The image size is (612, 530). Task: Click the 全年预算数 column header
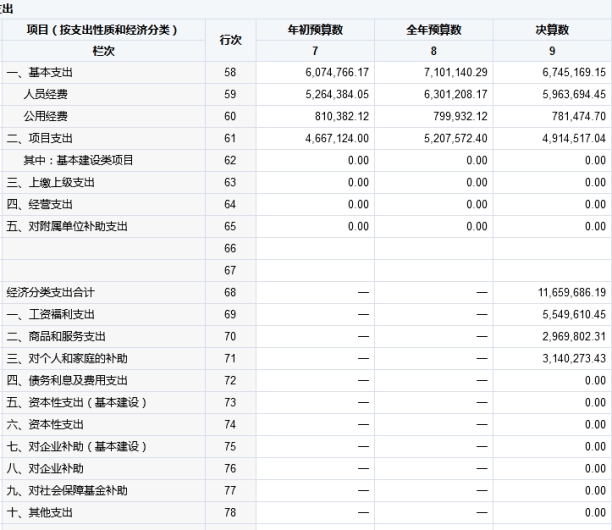coord(433,30)
